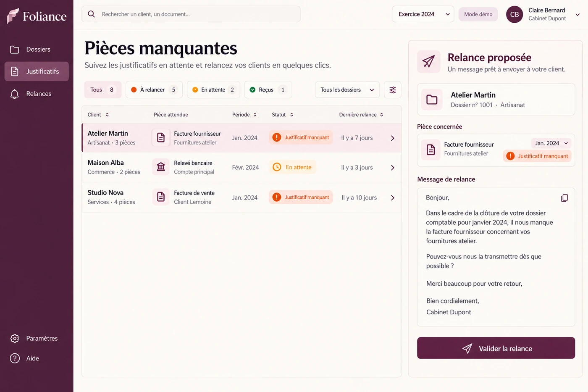Viewport: 588px width, 392px height.
Task: Open the Jan. 2024 period dropdown
Action: coord(551,143)
